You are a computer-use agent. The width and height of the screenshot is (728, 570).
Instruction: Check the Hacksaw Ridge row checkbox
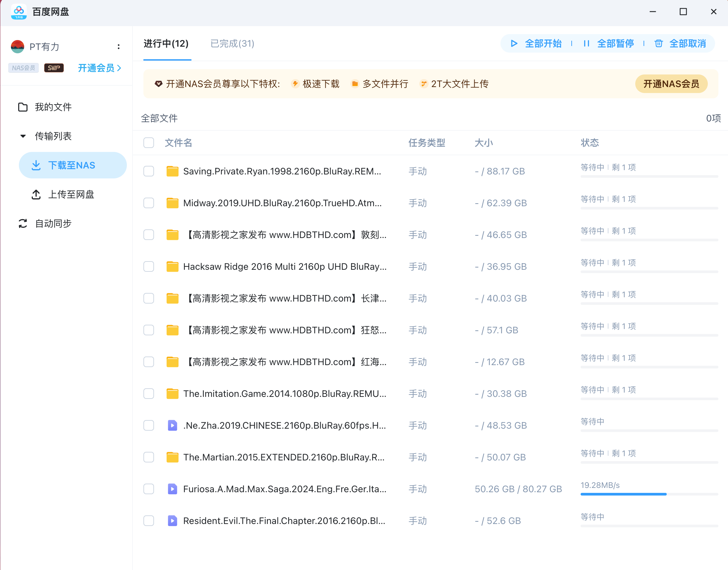coord(149,267)
